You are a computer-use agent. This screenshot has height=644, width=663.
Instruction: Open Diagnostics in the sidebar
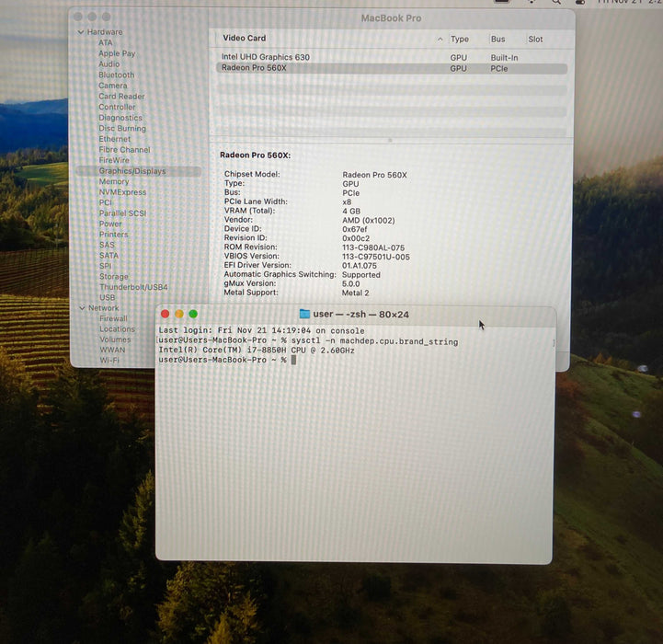pyautogui.click(x=120, y=118)
